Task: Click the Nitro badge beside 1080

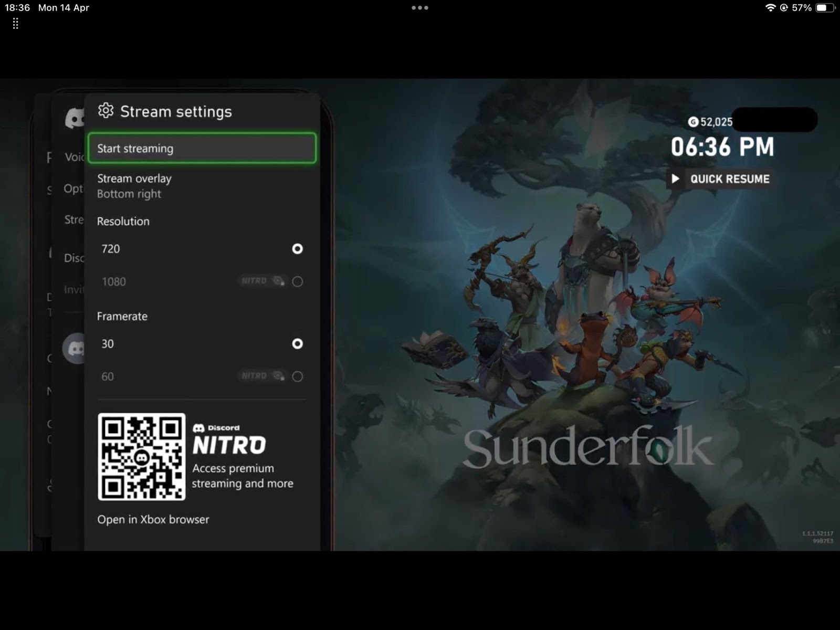Action: point(263,281)
